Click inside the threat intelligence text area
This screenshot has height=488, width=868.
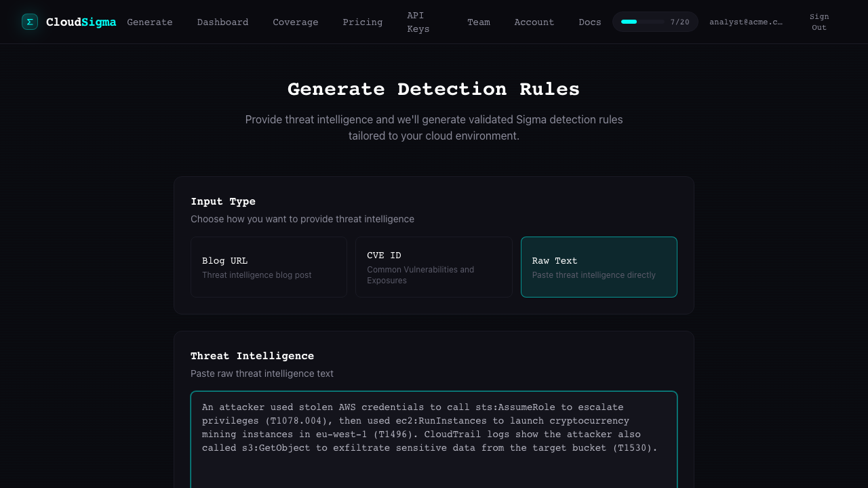coord(433,434)
